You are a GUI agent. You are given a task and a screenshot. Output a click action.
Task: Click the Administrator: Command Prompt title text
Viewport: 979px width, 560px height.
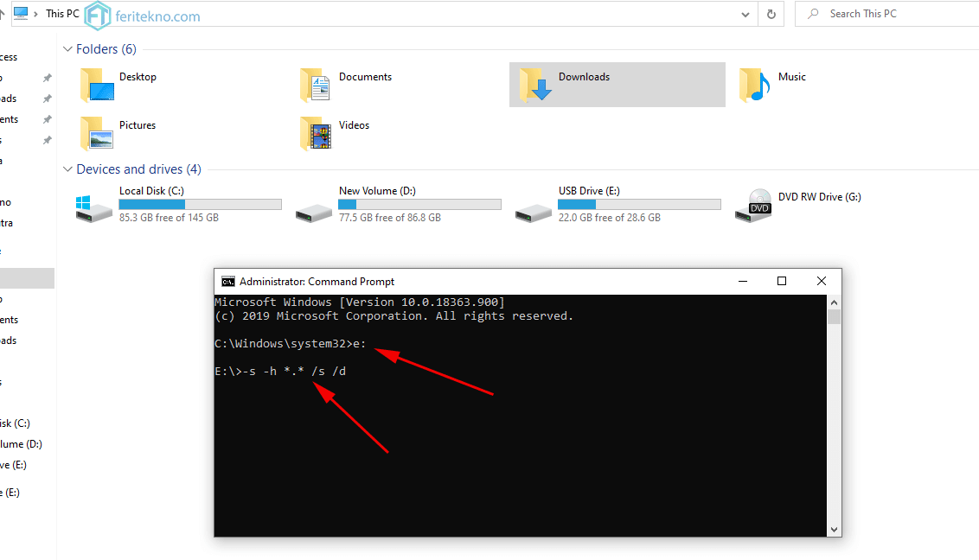tap(317, 281)
